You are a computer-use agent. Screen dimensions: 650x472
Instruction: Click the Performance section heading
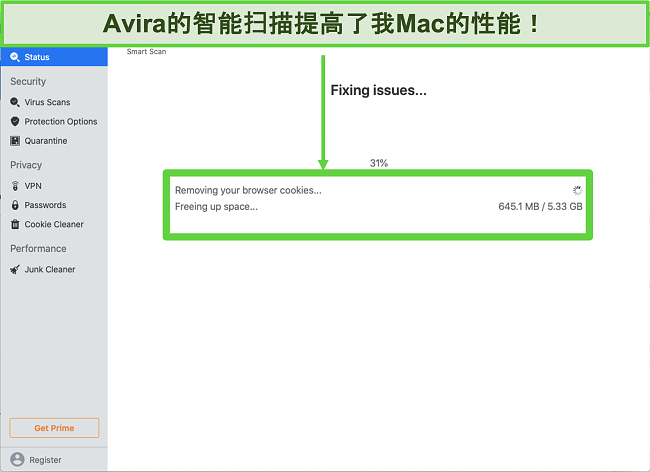tap(38, 249)
